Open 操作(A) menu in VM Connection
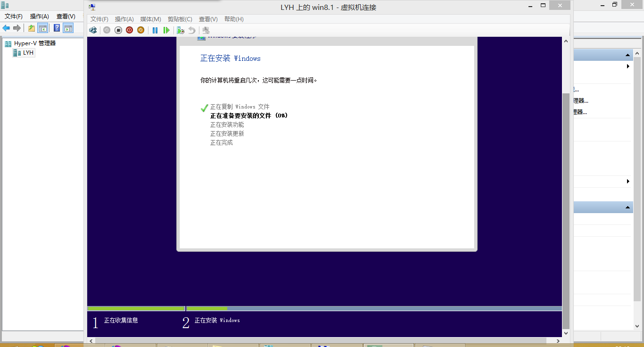 pos(124,19)
